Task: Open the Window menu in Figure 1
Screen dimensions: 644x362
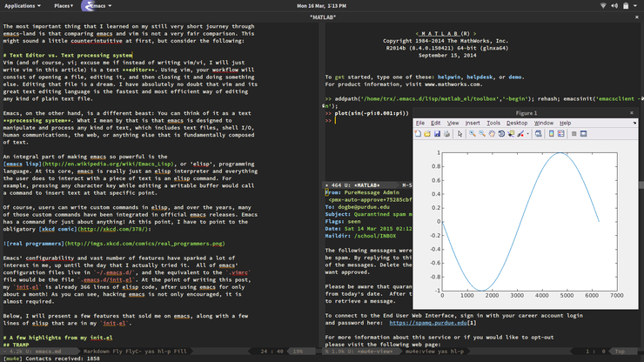Action: click(543, 123)
